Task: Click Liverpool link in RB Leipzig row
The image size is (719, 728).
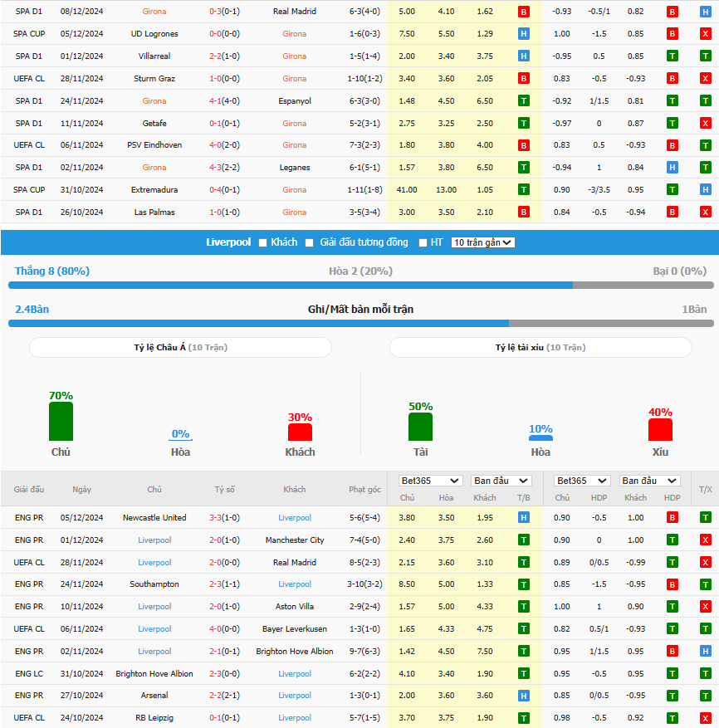Action: coord(295,718)
